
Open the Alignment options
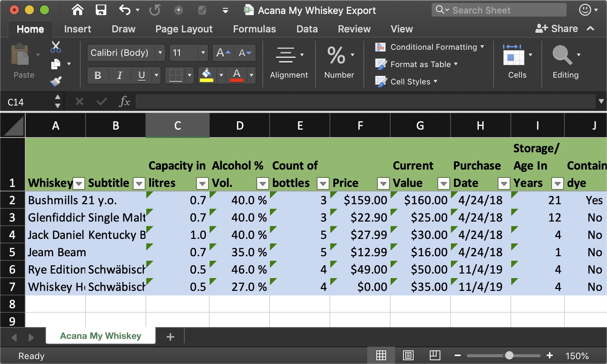289,63
